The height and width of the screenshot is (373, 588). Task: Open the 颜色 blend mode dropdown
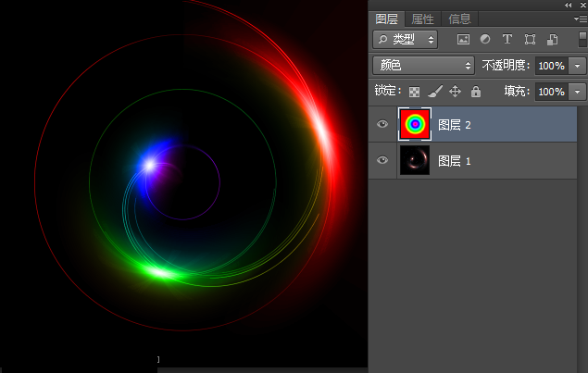click(423, 66)
